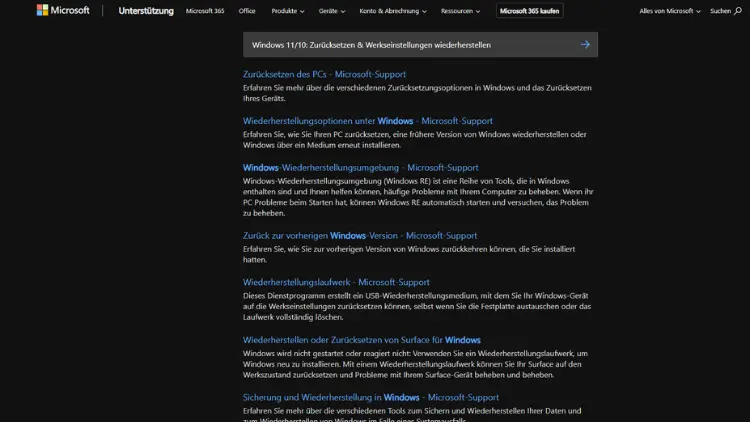Click the Microsoft logo in the header
The width and height of the screenshot is (750, 422).
pos(63,10)
